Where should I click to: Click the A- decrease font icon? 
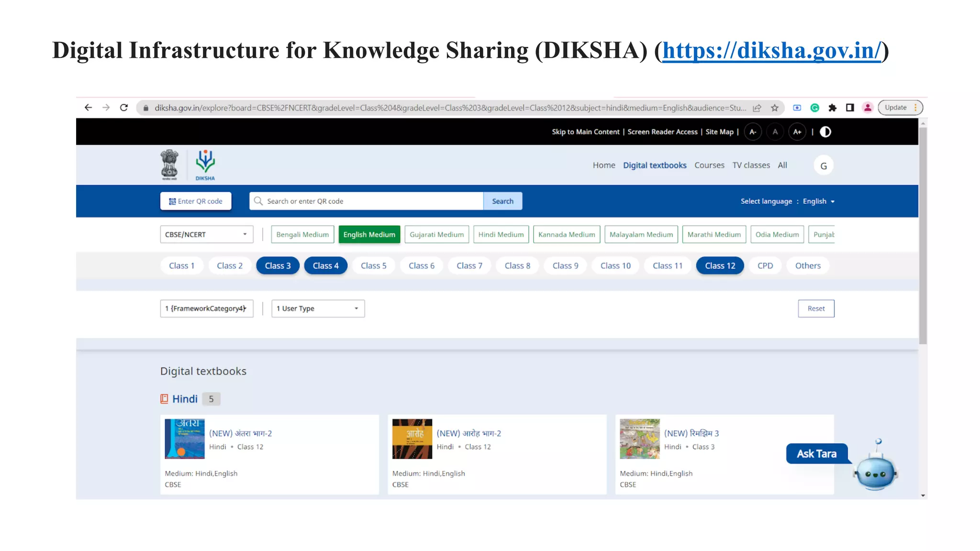coord(753,132)
